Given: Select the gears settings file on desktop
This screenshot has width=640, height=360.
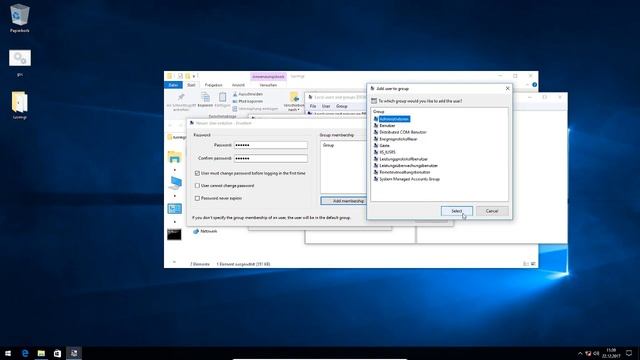Looking at the screenshot, I should pyautogui.click(x=20, y=63).
